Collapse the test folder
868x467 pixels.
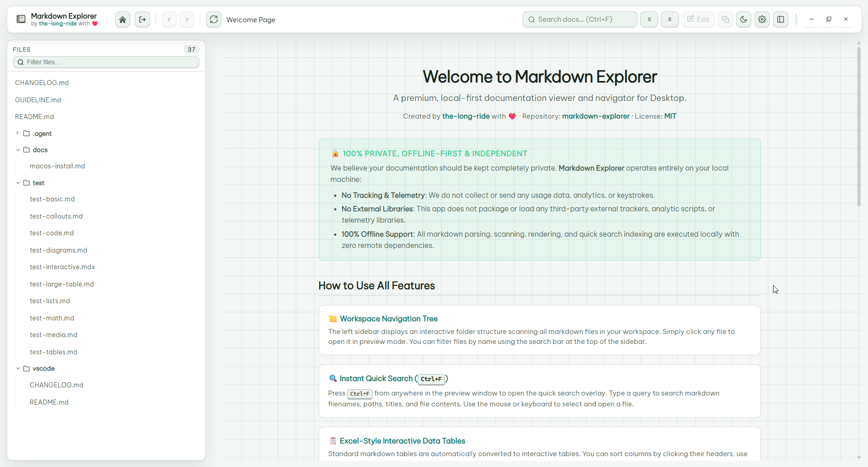pyautogui.click(x=18, y=183)
